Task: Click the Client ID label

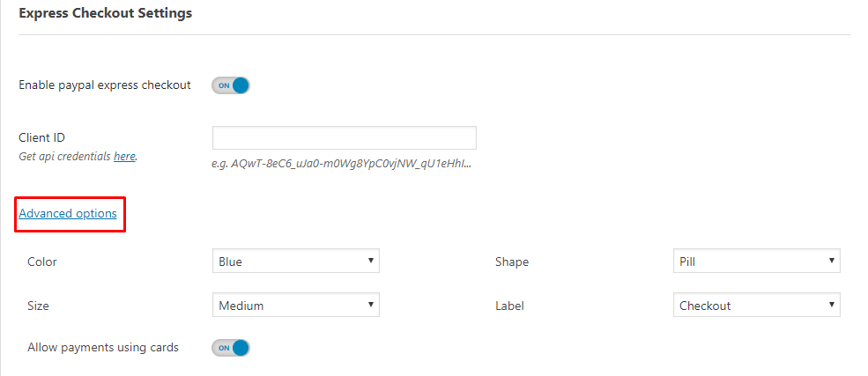Action: coord(41,137)
